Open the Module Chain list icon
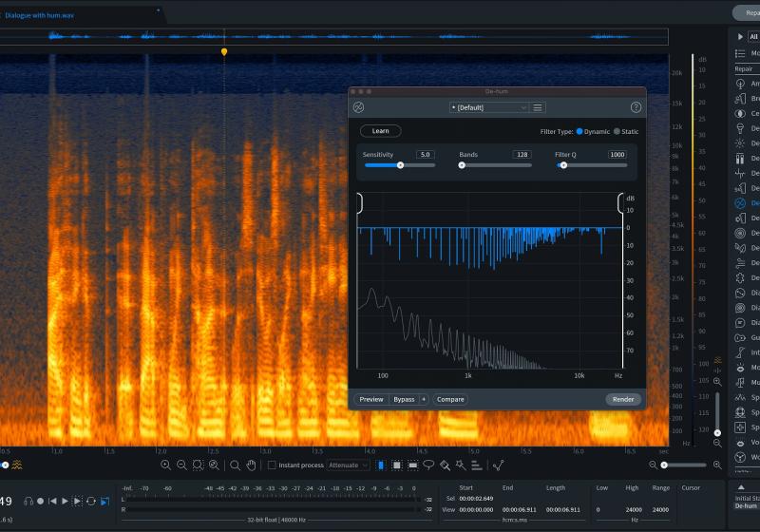Screen dimensions: 760x532 (x=740, y=53)
